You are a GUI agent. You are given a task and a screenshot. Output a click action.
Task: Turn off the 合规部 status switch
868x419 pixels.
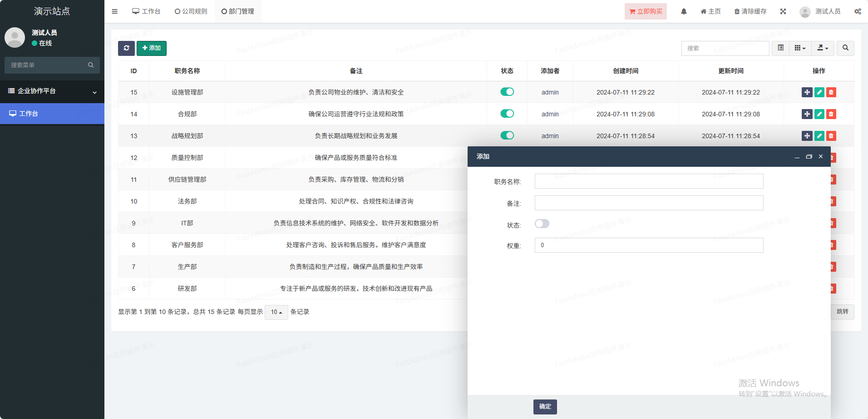click(x=507, y=114)
